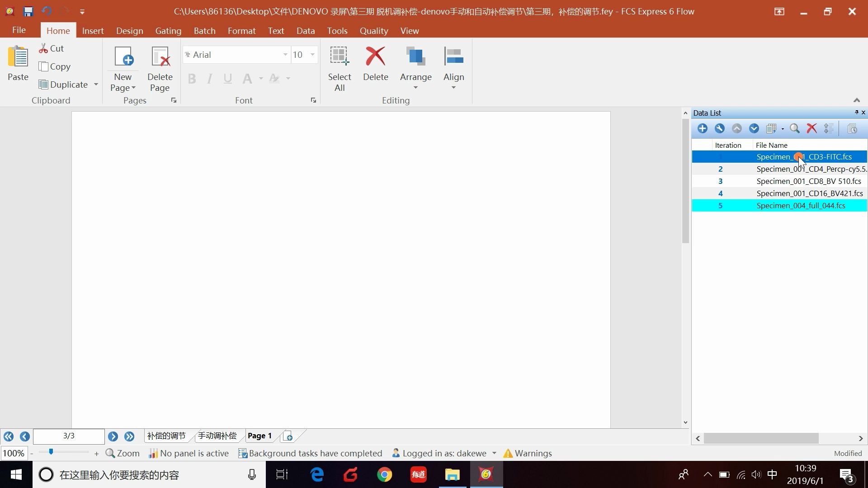868x488 pixels.
Task: Open the Arial font name dropdown
Action: (x=285, y=55)
